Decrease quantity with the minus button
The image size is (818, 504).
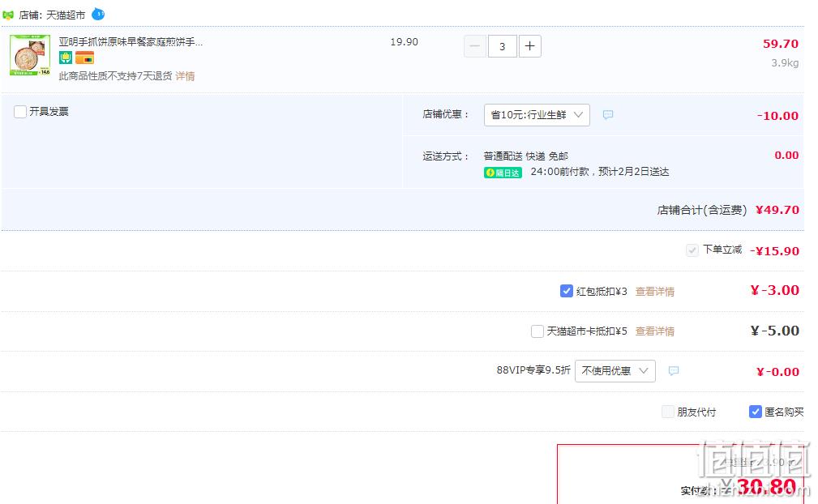tap(475, 46)
